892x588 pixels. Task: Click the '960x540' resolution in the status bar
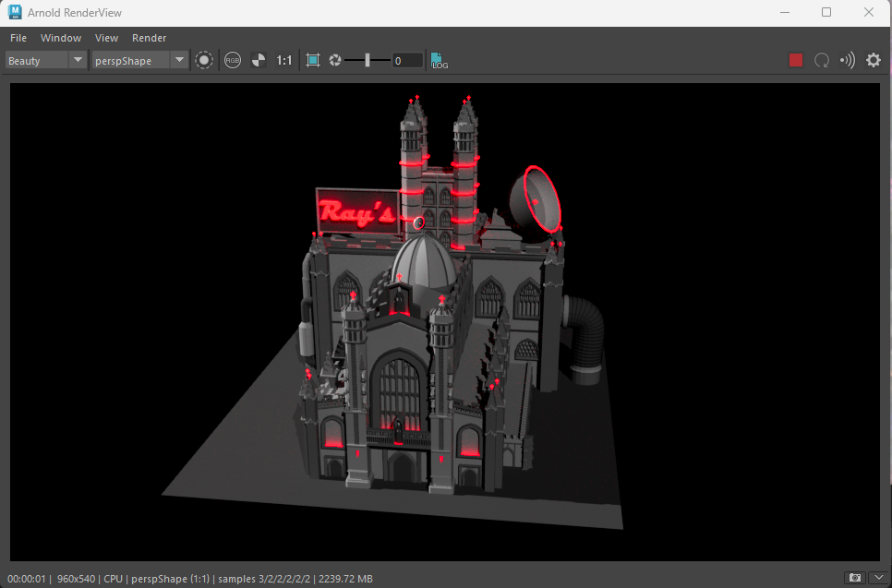click(76, 579)
